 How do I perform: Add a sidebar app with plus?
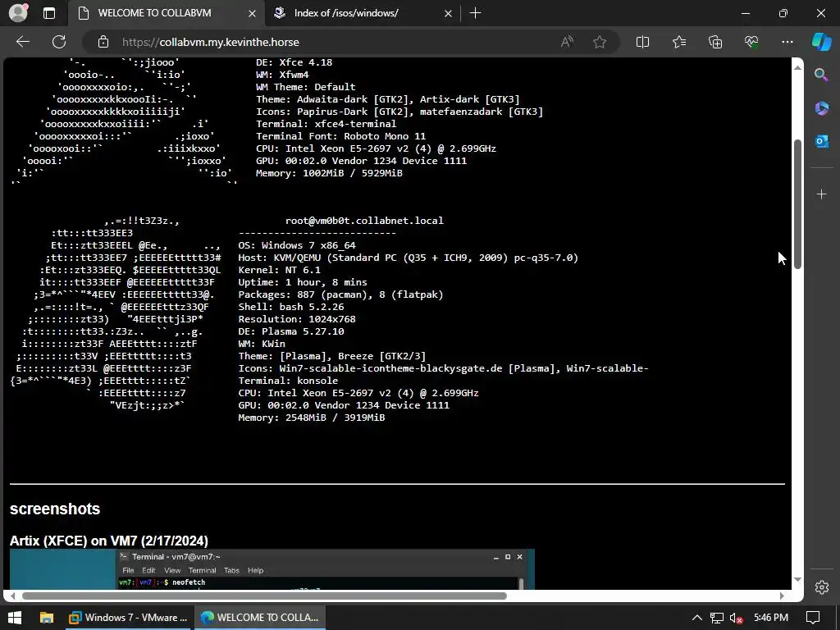821,194
